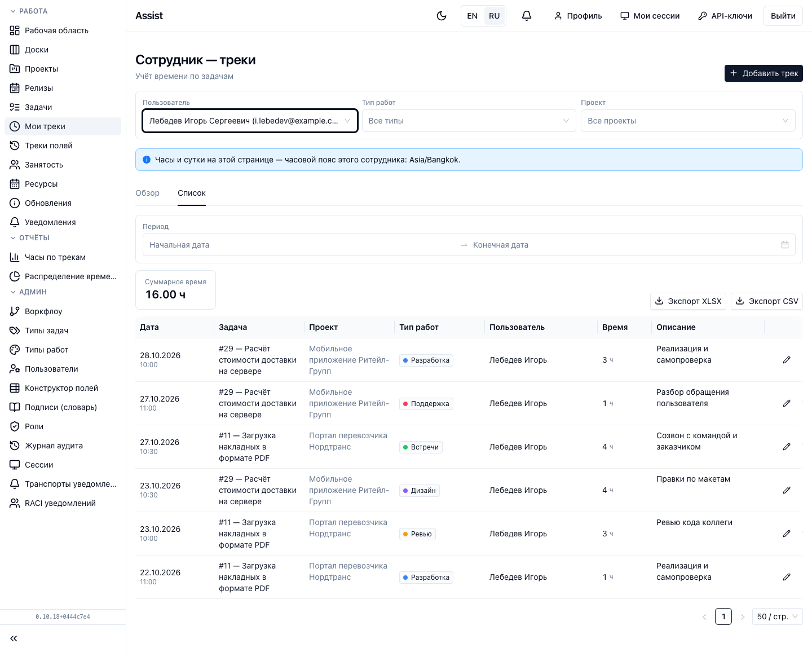The image size is (812, 652).
Task: Switch to Обзор tab
Action: [x=148, y=193]
